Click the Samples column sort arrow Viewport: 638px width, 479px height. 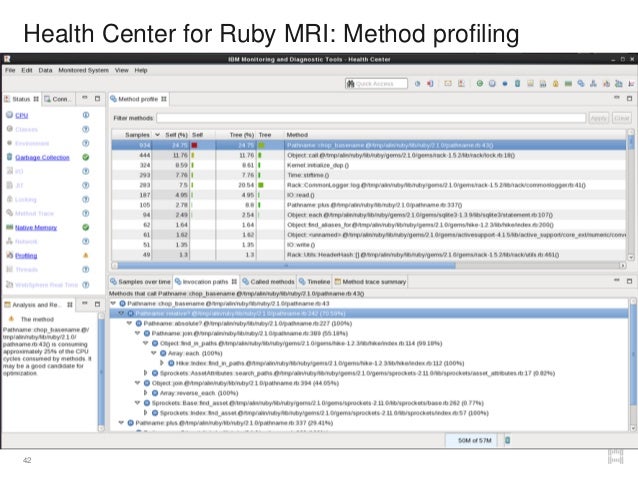pos(157,135)
